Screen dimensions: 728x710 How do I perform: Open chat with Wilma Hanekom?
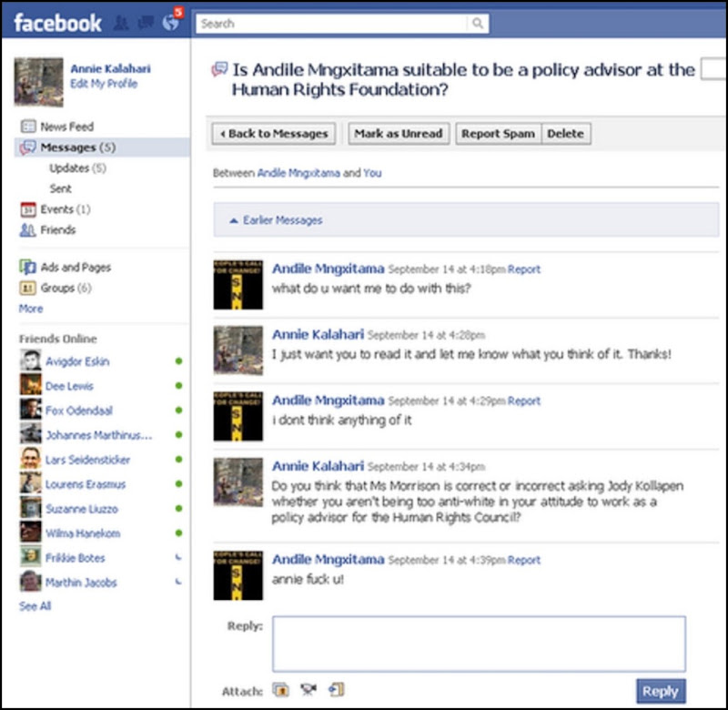click(x=83, y=533)
